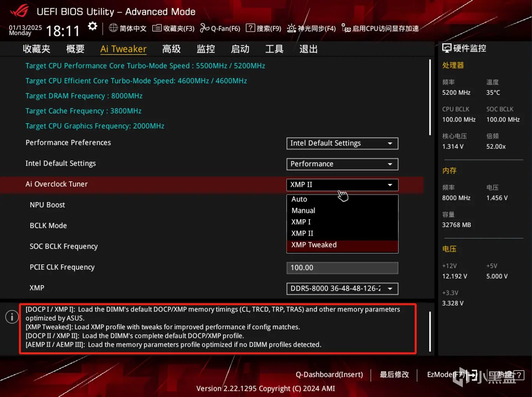The height and width of the screenshot is (397, 532).
Task: Select the Intel Default Settings label
Action: tap(60, 163)
